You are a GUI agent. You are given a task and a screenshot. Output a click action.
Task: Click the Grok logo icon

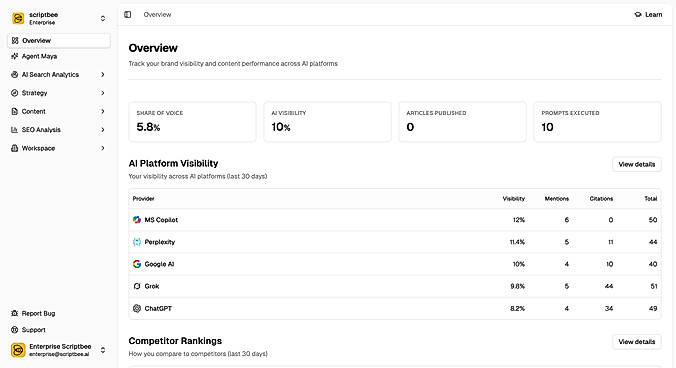click(x=137, y=286)
